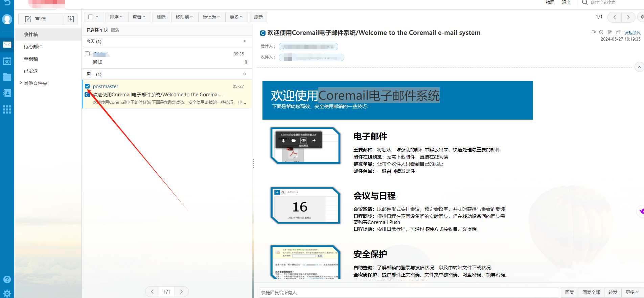Open the 移动到 move-to dropdown
The image size is (644, 298).
[x=184, y=17]
